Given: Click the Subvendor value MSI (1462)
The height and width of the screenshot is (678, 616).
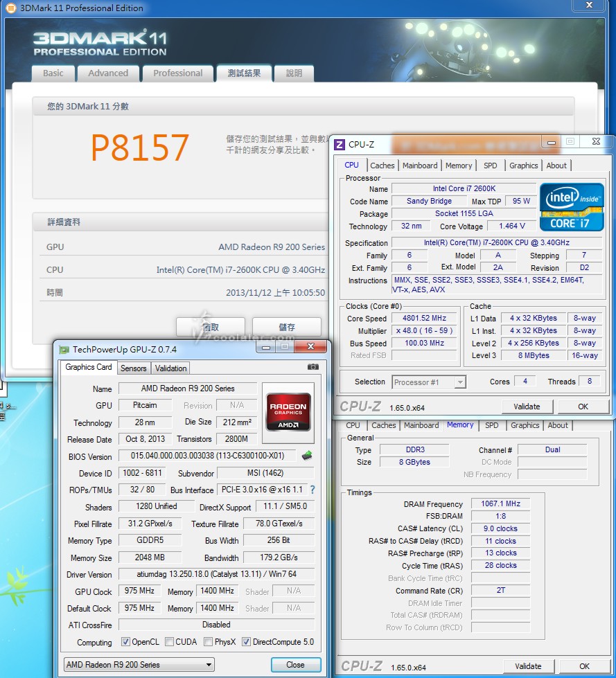Looking at the screenshot, I should [x=265, y=473].
